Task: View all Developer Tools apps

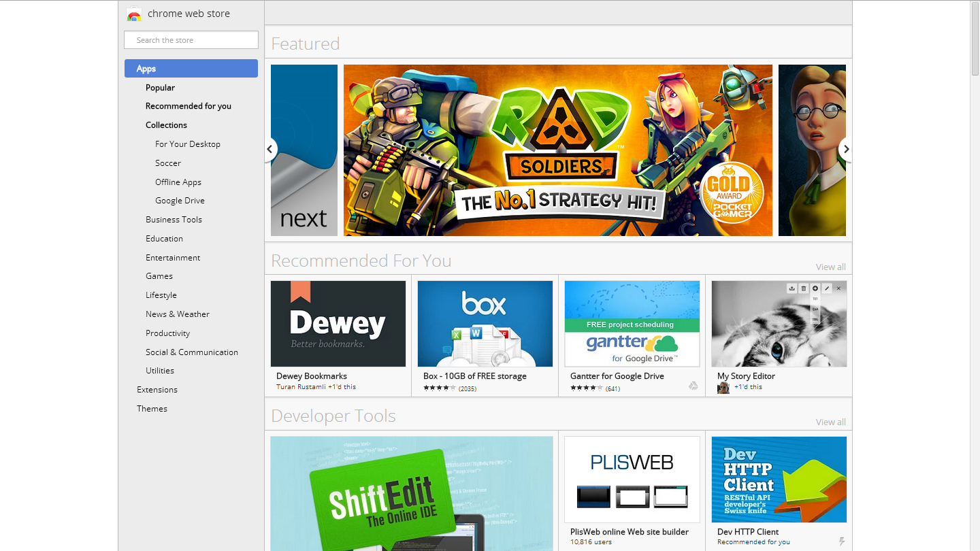Action: point(831,422)
